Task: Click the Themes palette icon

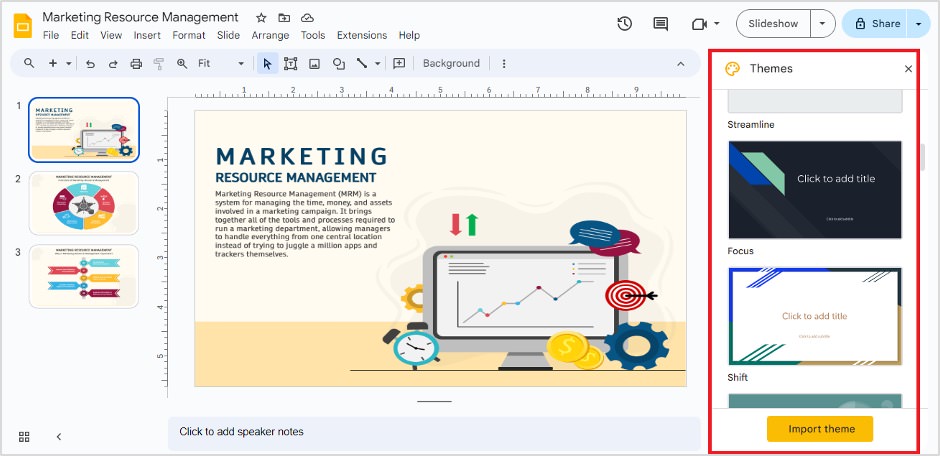Action: pyautogui.click(x=733, y=69)
